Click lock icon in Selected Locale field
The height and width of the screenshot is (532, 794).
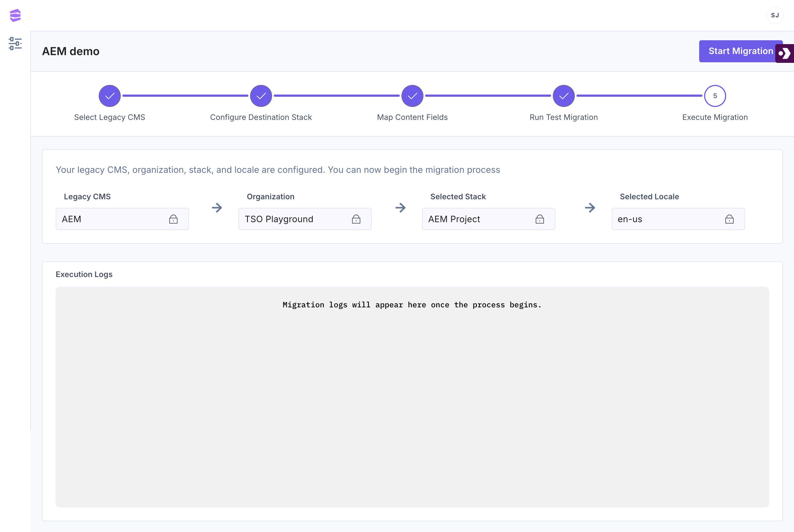point(729,219)
